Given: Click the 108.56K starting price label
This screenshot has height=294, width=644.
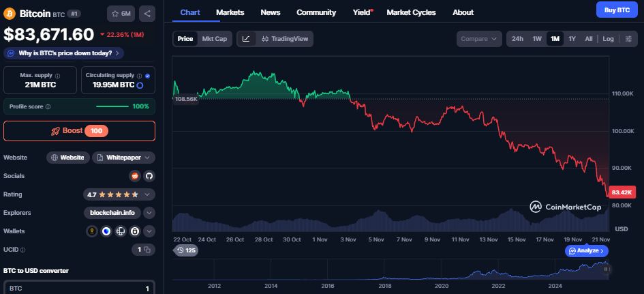Looking at the screenshot, I should pyautogui.click(x=186, y=99).
